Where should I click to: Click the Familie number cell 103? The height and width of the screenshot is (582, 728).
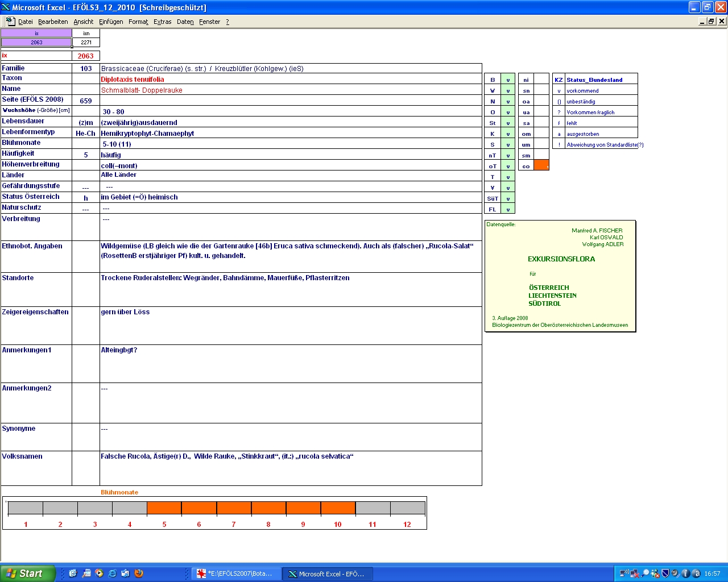pyautogui.click(x=86, y=68)
